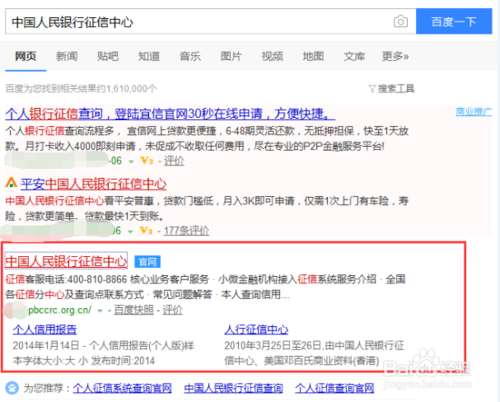Click the camera image search icon

pyautogui.click(x=400, y=22)
